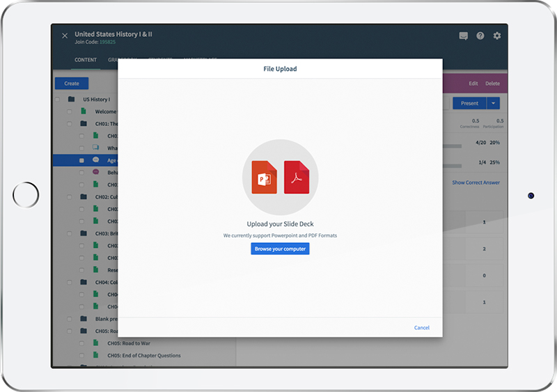Image resolution: width=557 pixels, height=392 pixels.
Task: Click the Upload your Slide Deck heading
Action: click(280, 224)
